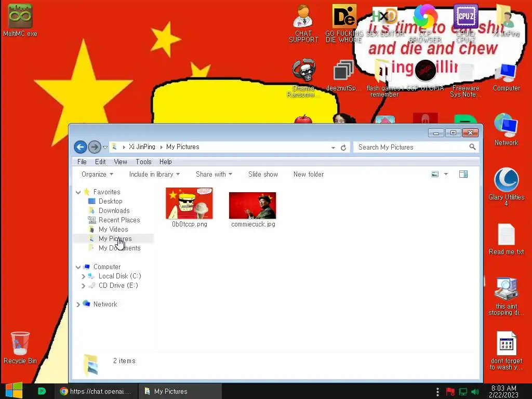Open the green chat taskbar icon
Viewport: 532px width, 399px height.
click(x=42, y=391)
